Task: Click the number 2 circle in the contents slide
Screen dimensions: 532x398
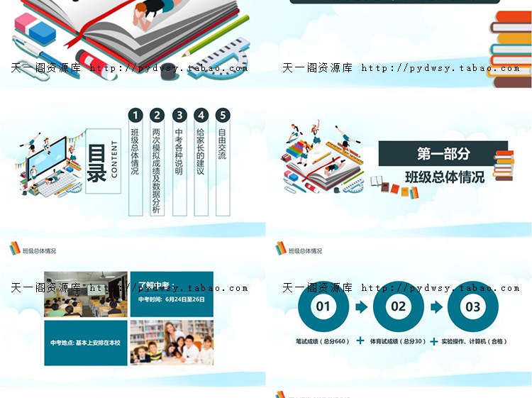Action: (157, 116)
